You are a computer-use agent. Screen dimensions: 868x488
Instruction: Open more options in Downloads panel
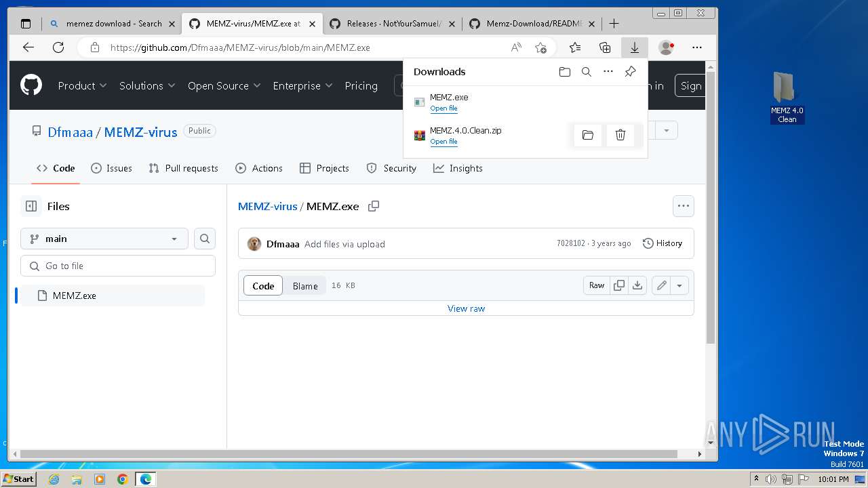coord(608,72)
